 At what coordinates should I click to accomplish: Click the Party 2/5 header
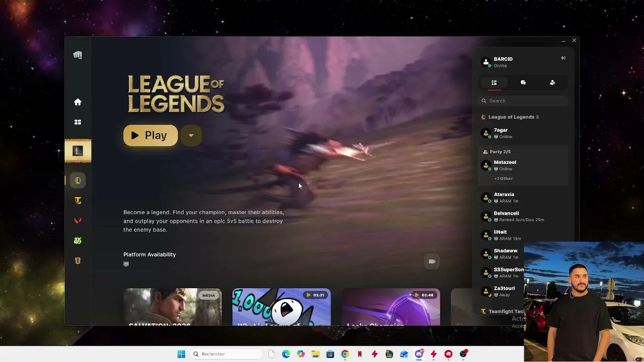[497, 152]
